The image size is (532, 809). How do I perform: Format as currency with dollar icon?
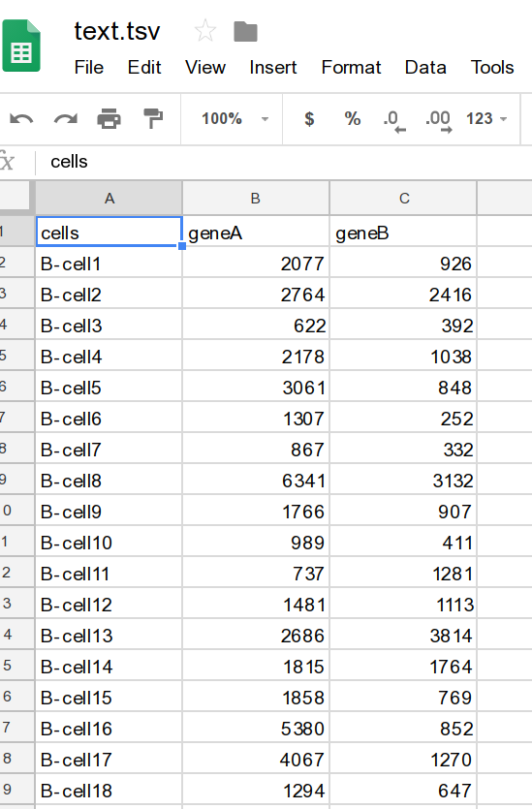tap(309, 119)
